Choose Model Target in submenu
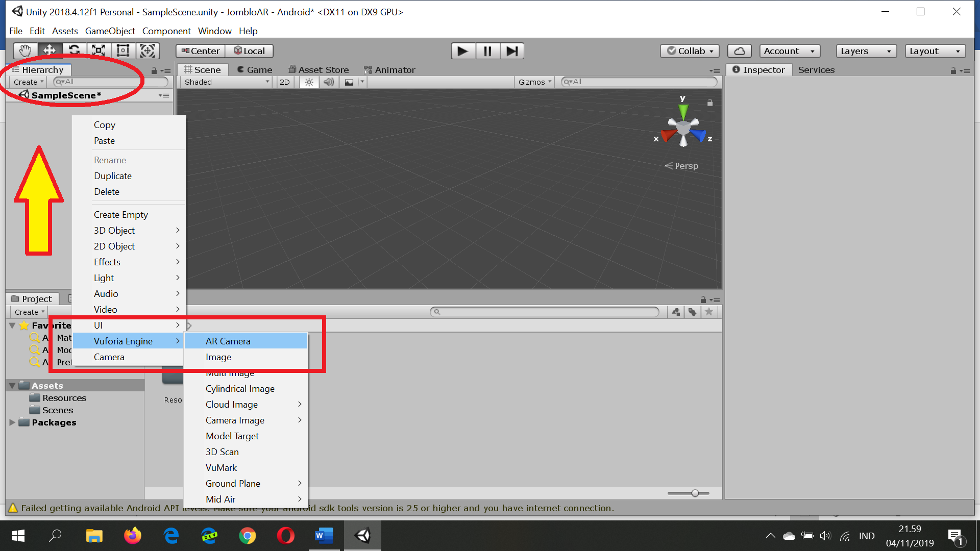 (x=246, y=436)
